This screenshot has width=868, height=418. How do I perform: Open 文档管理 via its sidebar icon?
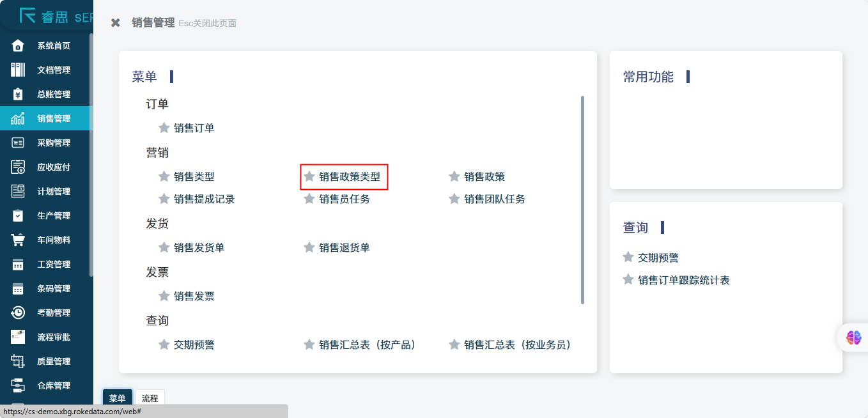point(18,70)
